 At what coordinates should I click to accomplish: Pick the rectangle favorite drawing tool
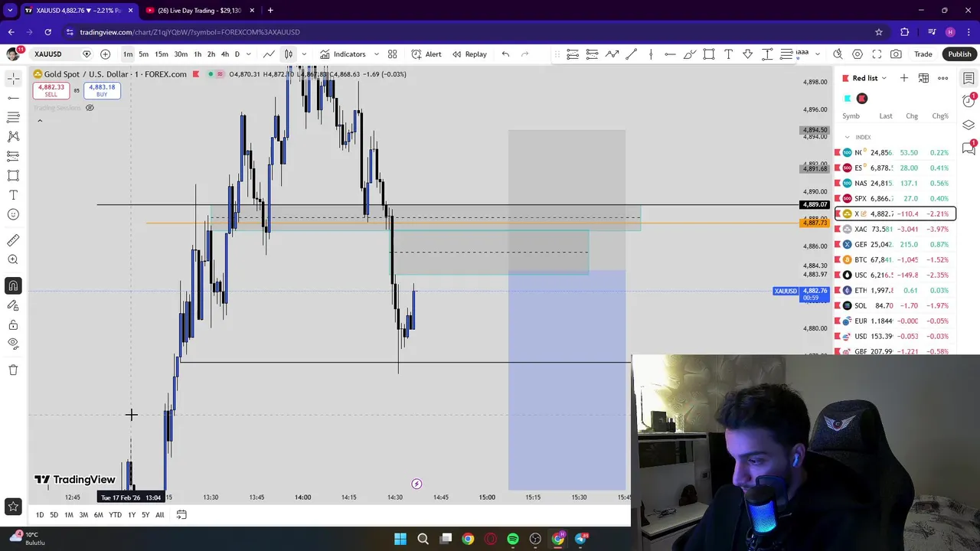point(709,54)
